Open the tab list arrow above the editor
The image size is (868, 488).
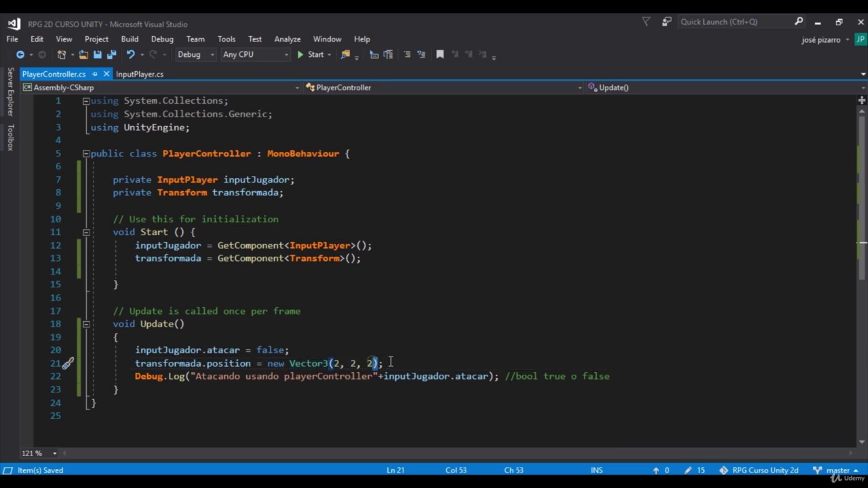(x=863, y=75)
